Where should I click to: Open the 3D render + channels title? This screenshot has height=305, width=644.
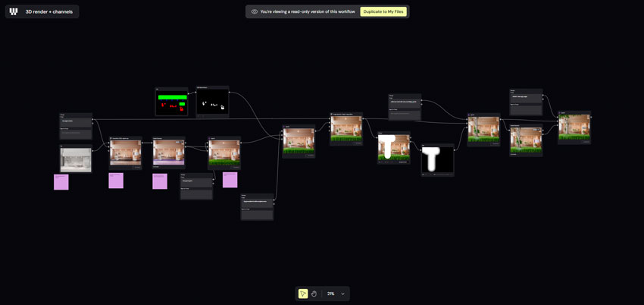49,11
